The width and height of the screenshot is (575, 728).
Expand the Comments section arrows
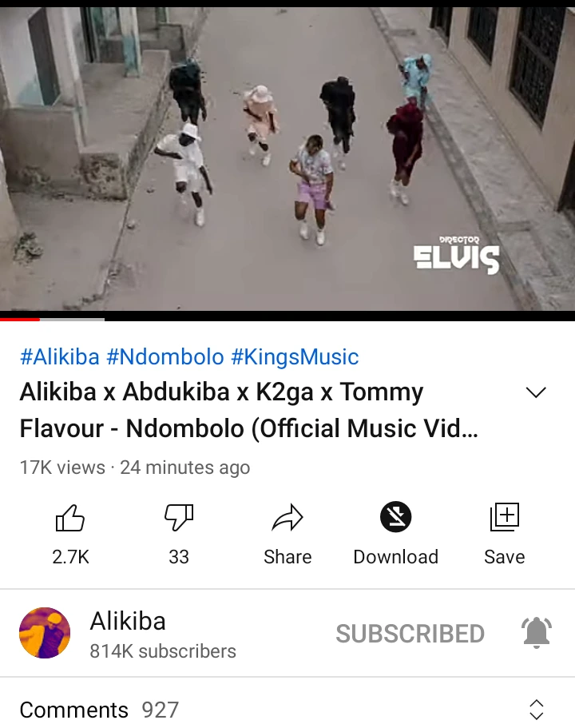point(537,710)
